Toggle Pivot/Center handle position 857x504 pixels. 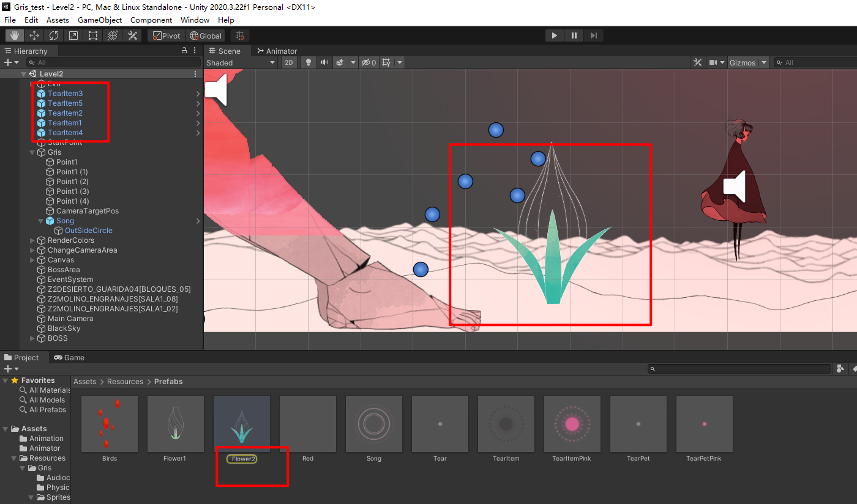tap(167, 35)
